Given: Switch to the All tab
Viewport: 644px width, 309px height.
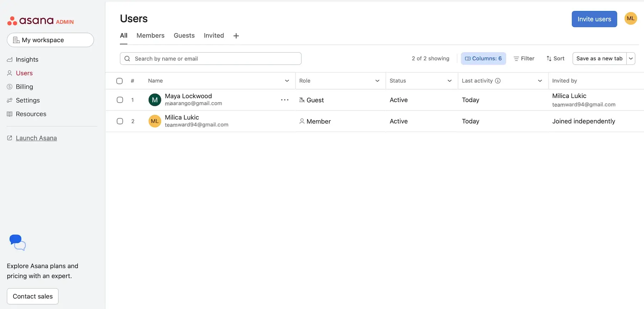Looking at the screenshot, I should [x=124, y=36].
